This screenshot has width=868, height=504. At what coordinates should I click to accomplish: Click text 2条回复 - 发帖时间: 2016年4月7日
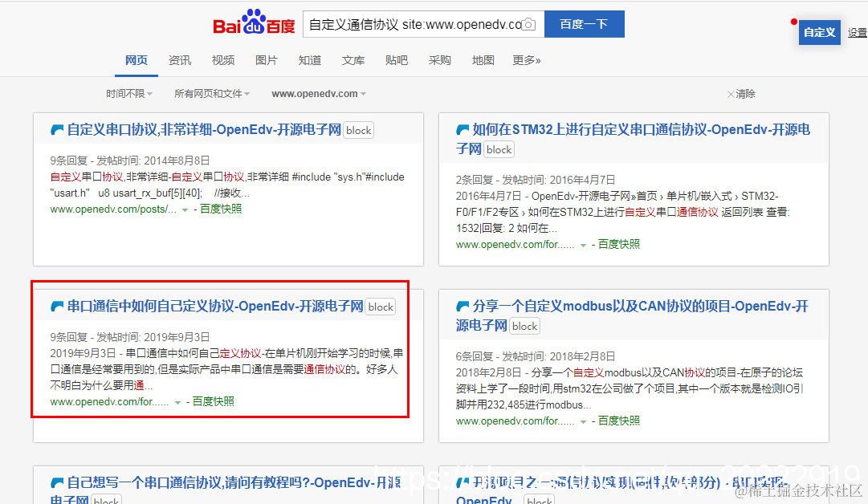536,181
